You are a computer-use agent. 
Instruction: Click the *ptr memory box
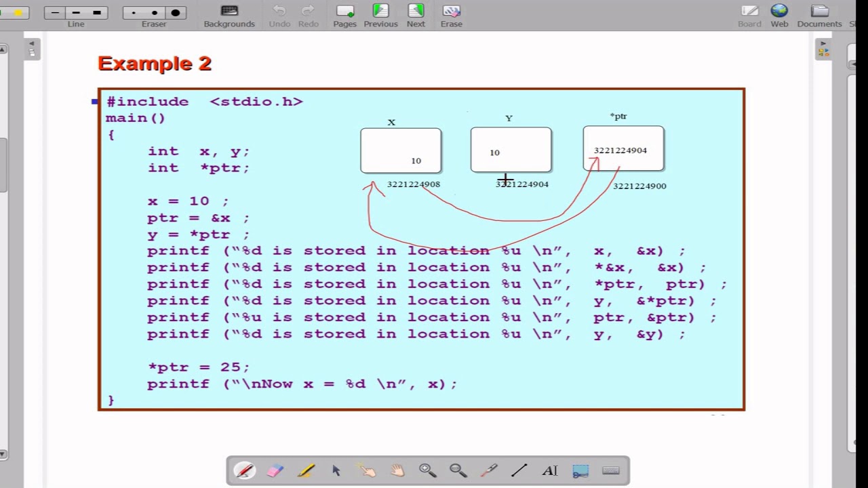click(x=623, y=148)
